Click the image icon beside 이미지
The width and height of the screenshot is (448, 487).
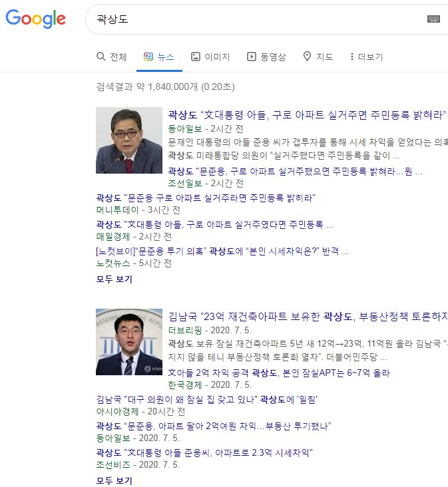point(196,57)
